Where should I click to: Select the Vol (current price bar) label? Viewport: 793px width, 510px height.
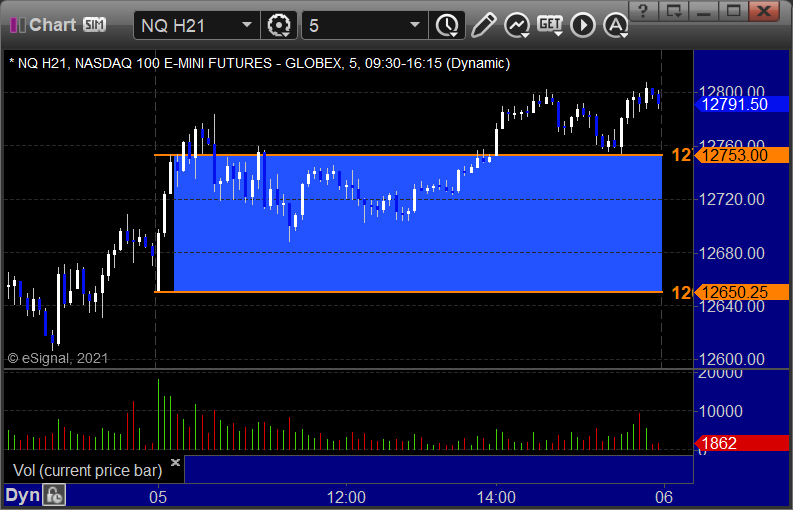pos(87,470)
